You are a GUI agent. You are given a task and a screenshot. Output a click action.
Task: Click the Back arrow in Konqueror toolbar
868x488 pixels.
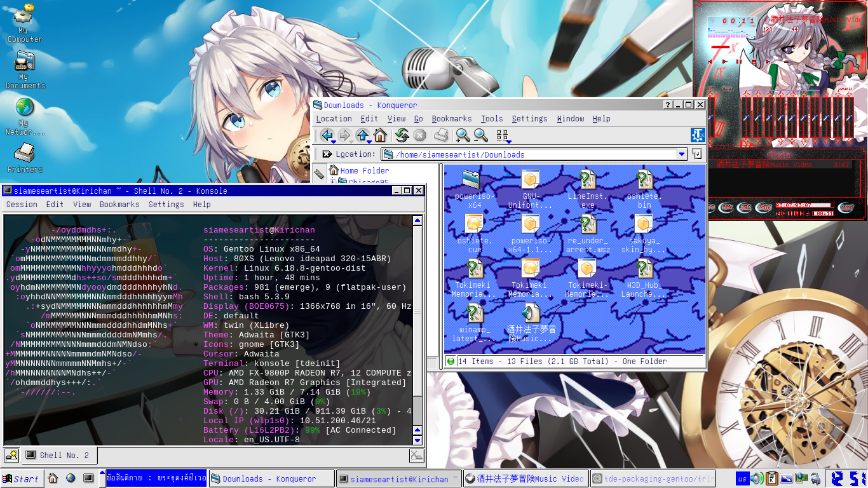[327, 135]
